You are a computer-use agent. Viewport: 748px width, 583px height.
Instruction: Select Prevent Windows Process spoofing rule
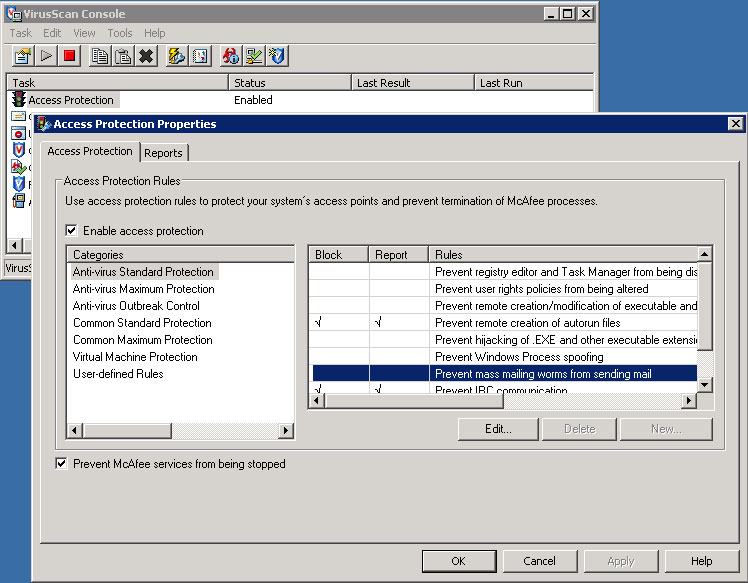[519, 356]
